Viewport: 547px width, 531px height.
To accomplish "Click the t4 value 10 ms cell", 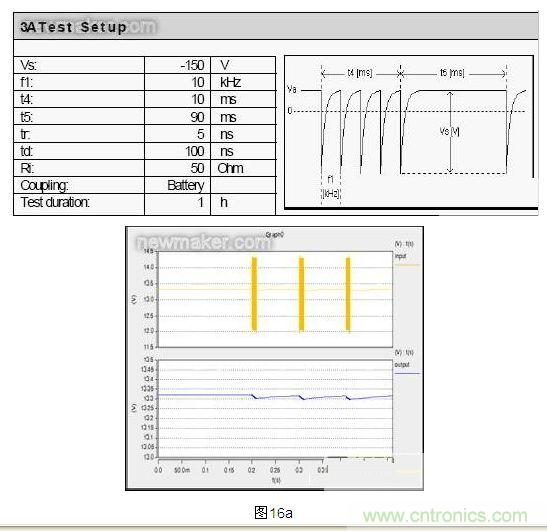I will click(x=178, y=99).
